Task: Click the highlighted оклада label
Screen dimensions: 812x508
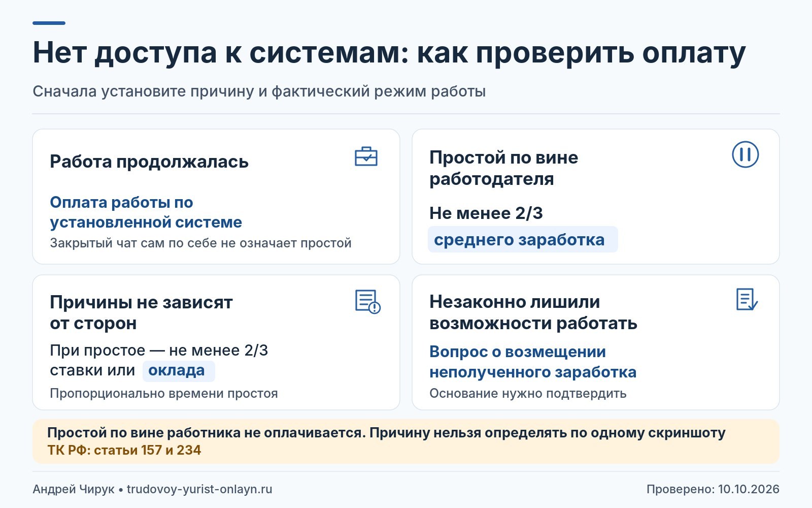Action: point(178,370)
